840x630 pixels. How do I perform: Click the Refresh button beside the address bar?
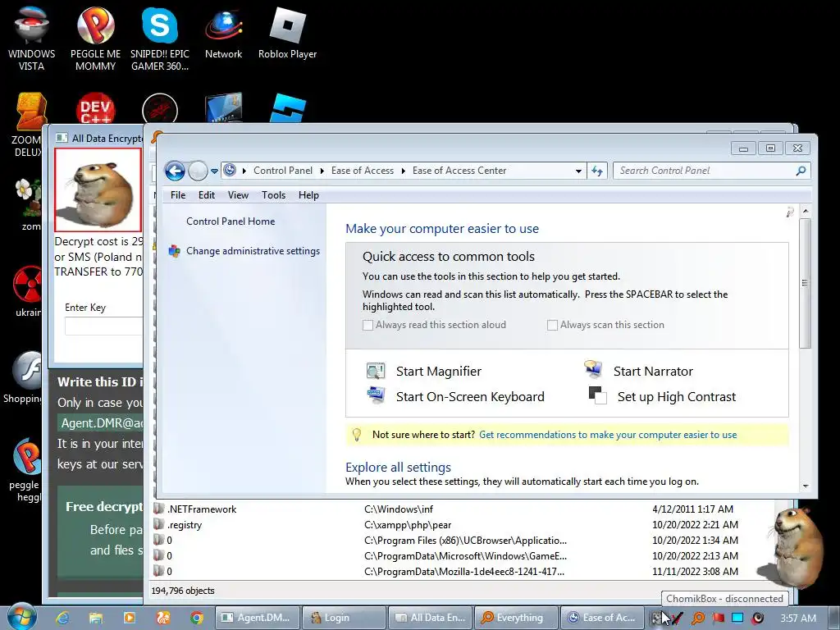[x=597, y=171]
